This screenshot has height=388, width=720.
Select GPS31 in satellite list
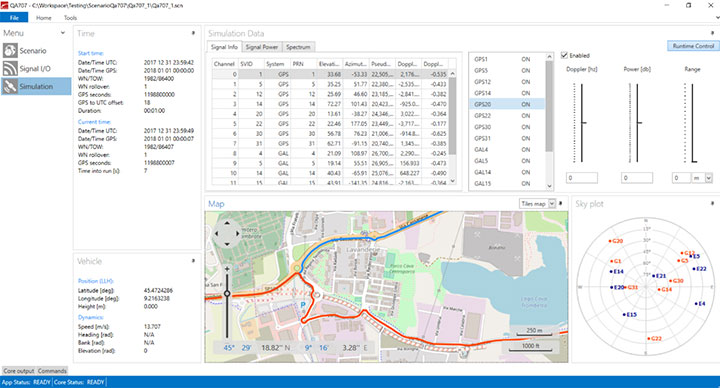(x=506, y=138)
